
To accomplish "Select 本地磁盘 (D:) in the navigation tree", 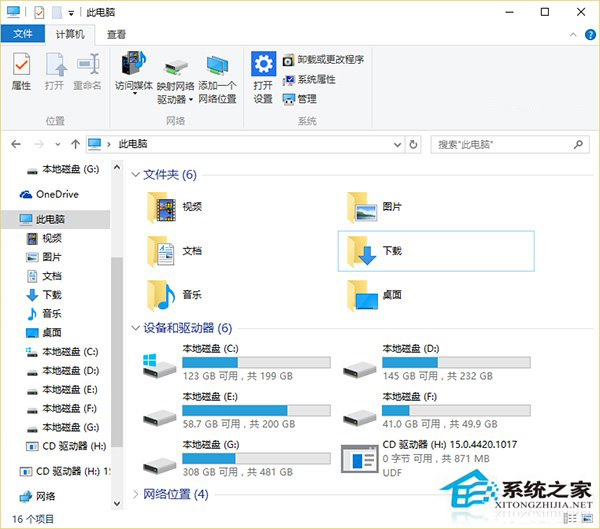I will (x=62, y=371).
